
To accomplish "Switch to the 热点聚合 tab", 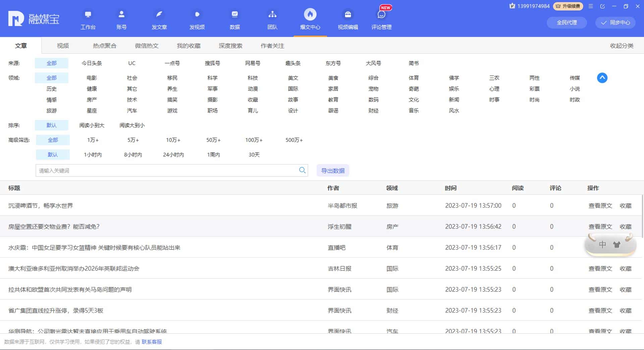I will 104,46.
